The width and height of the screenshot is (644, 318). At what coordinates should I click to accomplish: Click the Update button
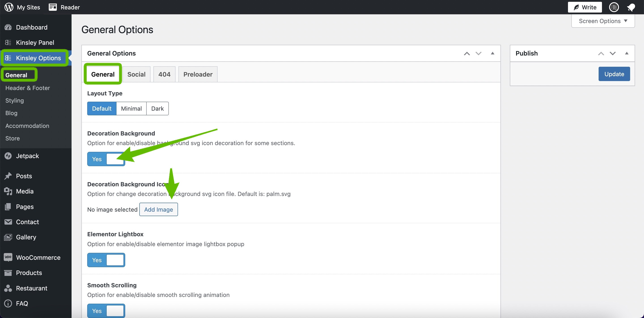point(614,74)
